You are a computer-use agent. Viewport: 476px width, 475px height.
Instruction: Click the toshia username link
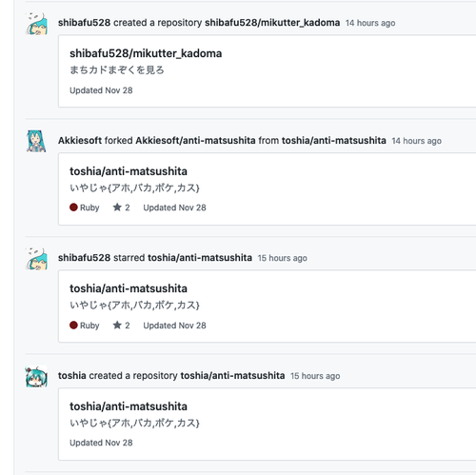(72, 375)
